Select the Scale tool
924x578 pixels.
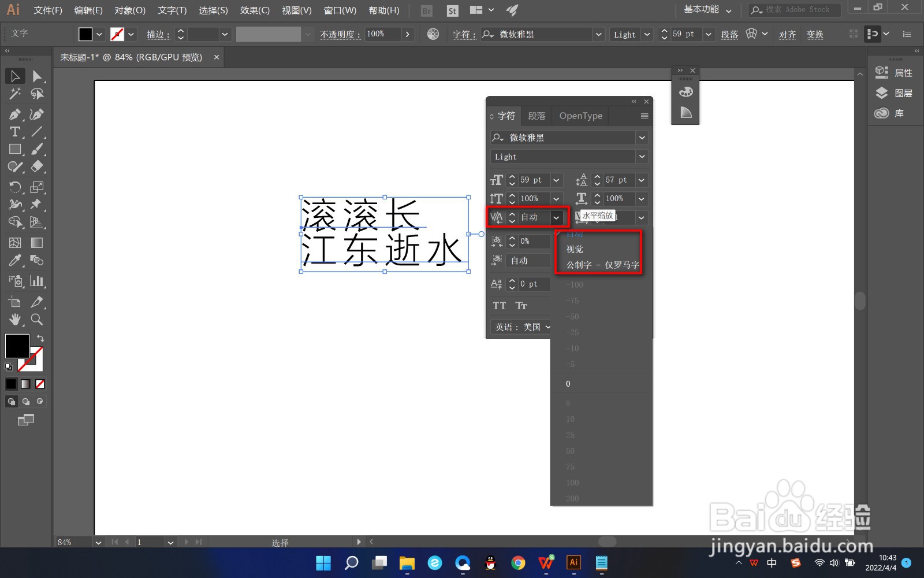point(37,187)
